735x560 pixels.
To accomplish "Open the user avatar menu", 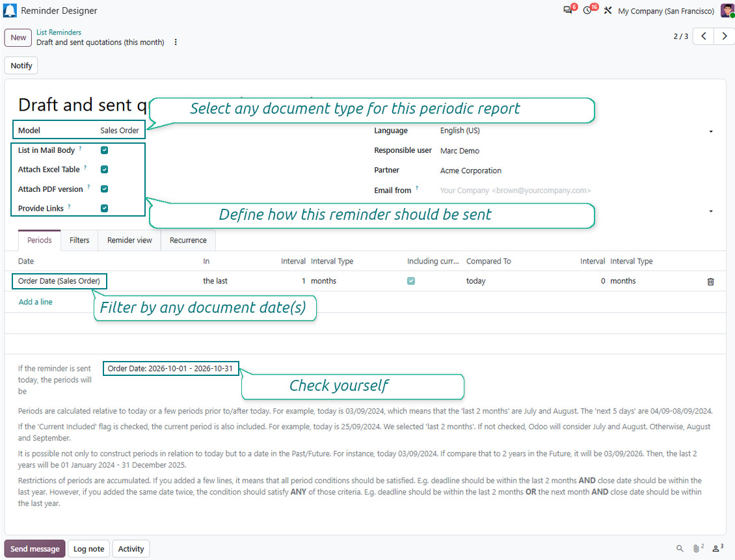I will [x=727, y=10].
